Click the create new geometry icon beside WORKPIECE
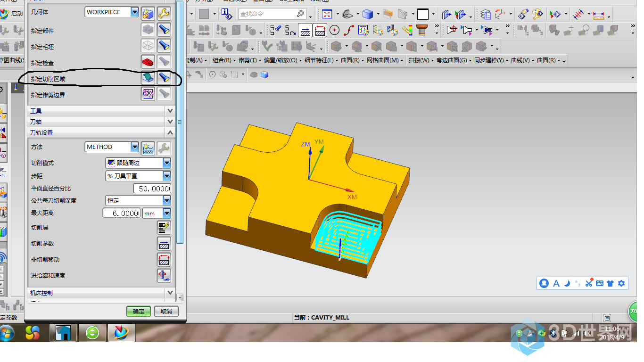 [x=148, y=13]
